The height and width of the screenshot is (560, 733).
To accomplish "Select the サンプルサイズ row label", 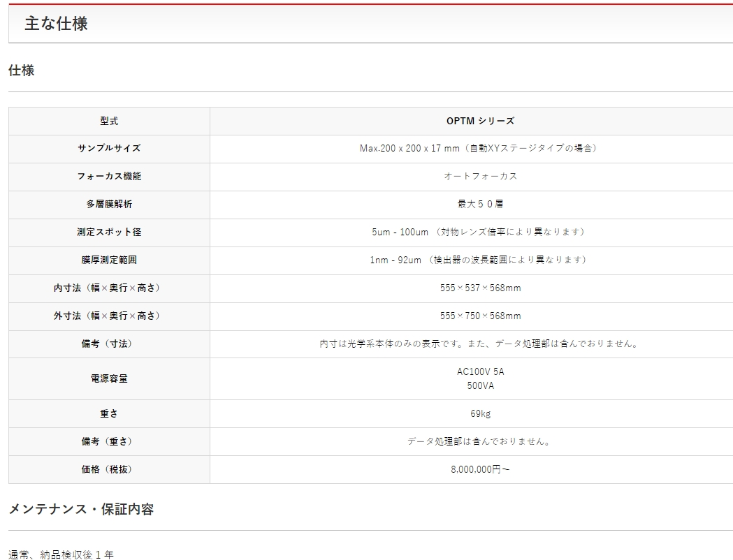I will coord(109,148).
